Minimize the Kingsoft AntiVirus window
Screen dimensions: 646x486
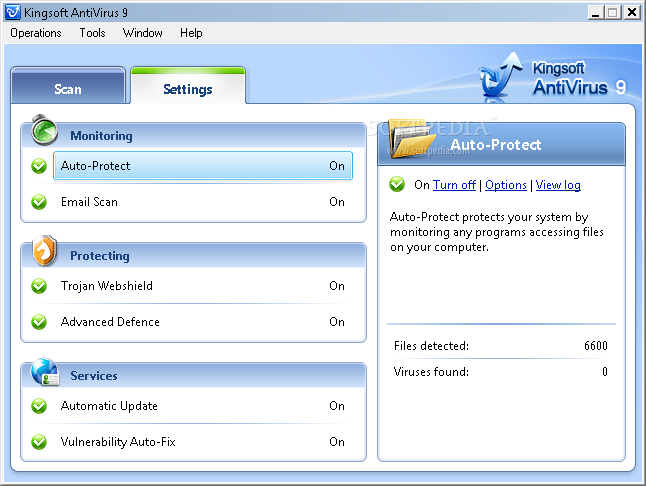click(x=595, y=12)
